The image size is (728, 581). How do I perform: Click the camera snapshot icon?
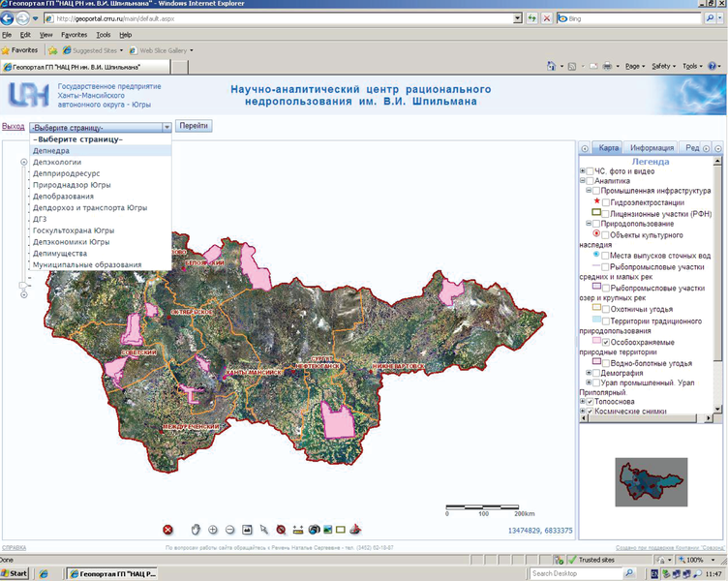click(315, 530)
